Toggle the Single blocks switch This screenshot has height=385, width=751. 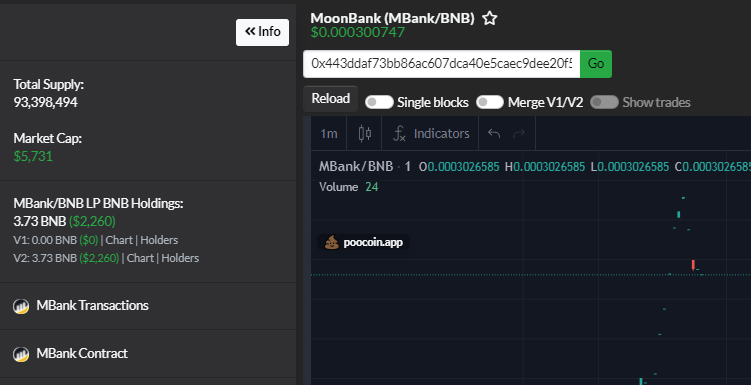pyautogui.click(x=379, y=102)
